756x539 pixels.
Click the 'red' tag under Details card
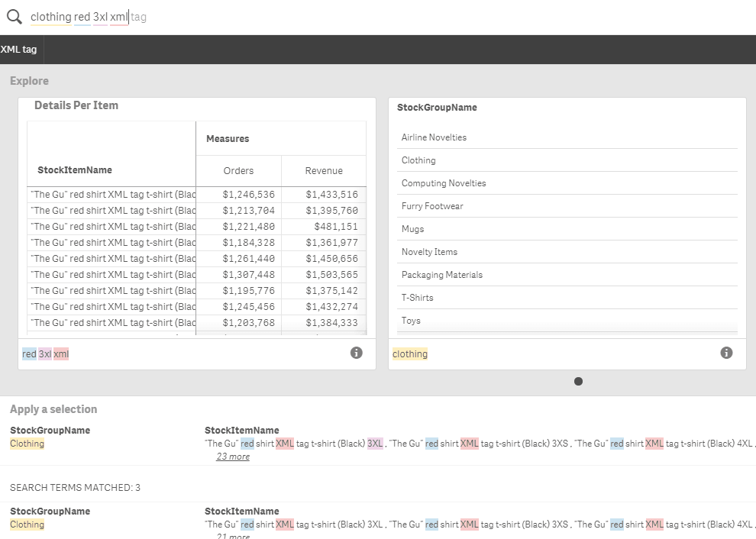[x=30, y=354]
